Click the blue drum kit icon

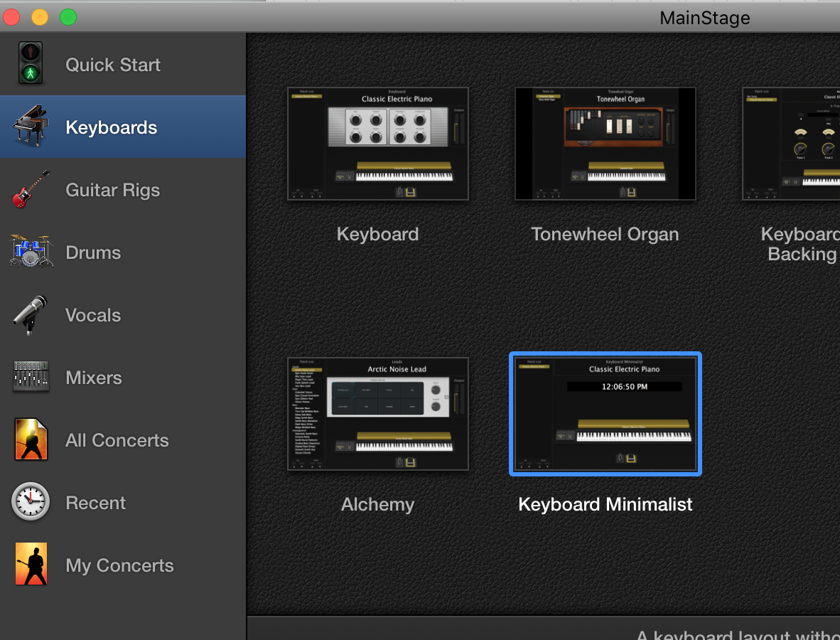point(31,251)
